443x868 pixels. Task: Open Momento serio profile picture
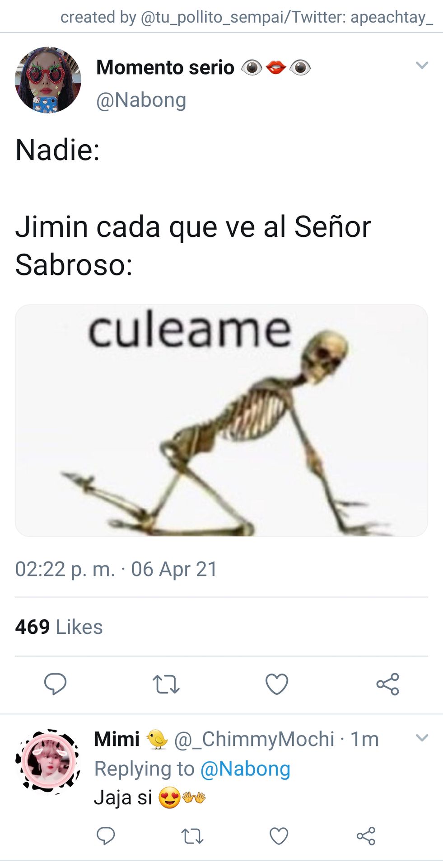48,80
